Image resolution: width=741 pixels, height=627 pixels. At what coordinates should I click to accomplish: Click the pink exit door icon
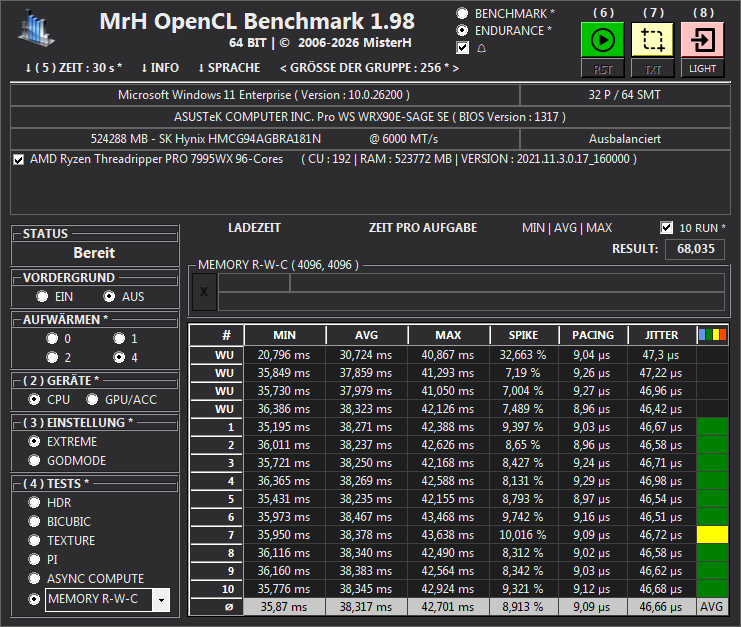click(x=702, y=40)
